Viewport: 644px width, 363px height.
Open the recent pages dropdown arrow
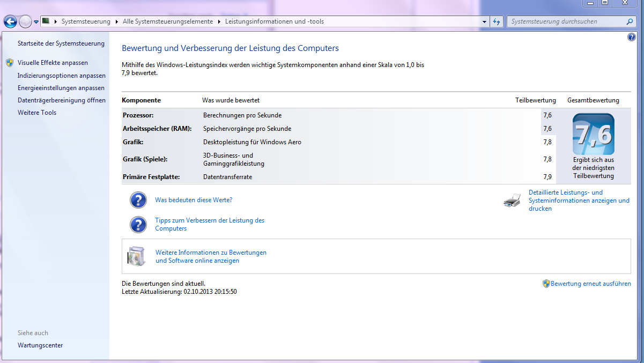coord(36,22)
